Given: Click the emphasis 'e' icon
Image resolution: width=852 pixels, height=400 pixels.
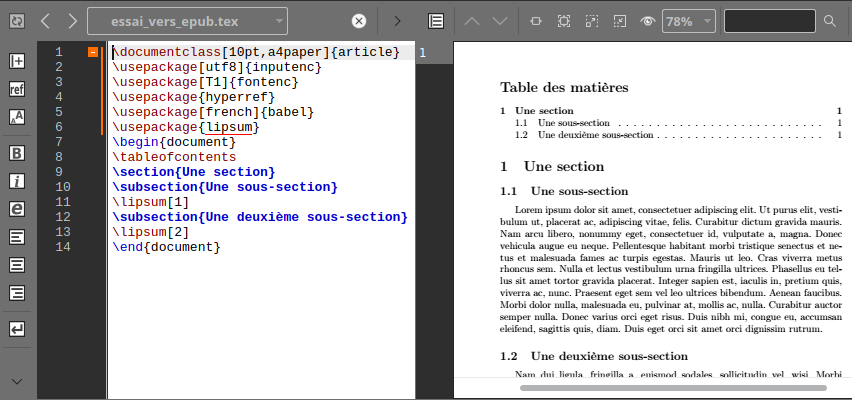Looking at the screenshot, I should [17, 209].
